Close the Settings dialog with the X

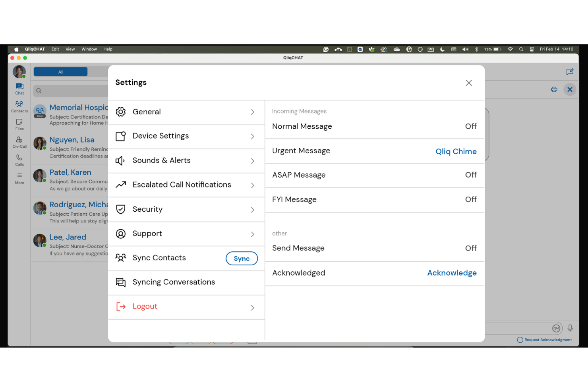pos(469,83)
